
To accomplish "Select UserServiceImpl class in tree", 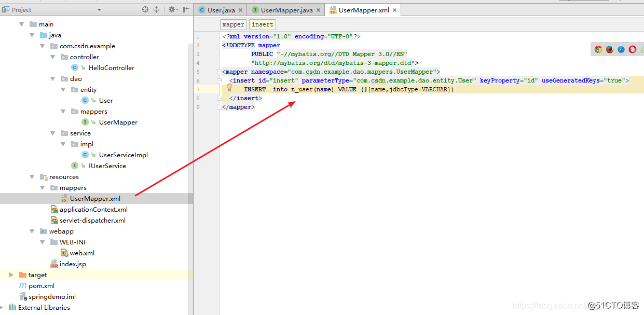I will pyautogui.click(x=124, y=155).
